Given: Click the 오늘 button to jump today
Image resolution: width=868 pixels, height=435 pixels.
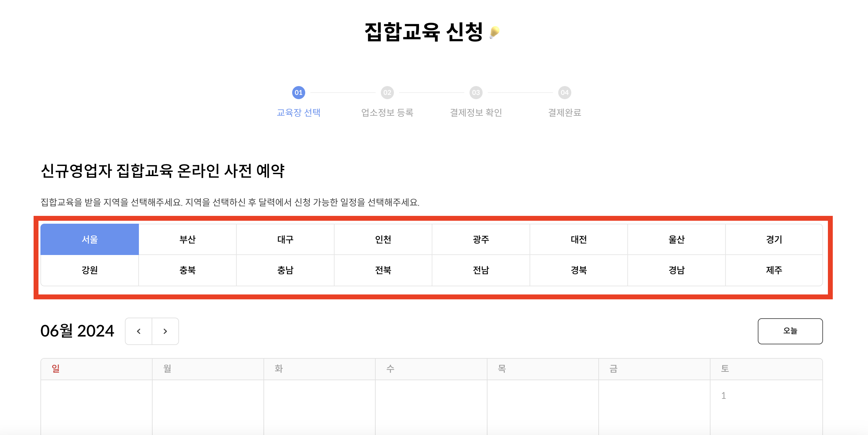Looking at the screenshot, I should point(790,331).
